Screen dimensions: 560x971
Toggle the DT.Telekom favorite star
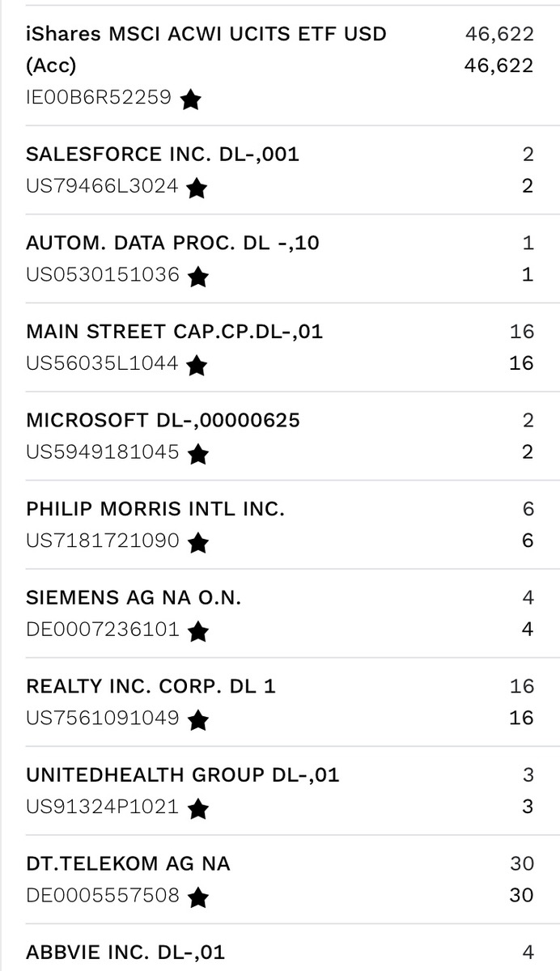pyautogui.click(x=198, y=897)
